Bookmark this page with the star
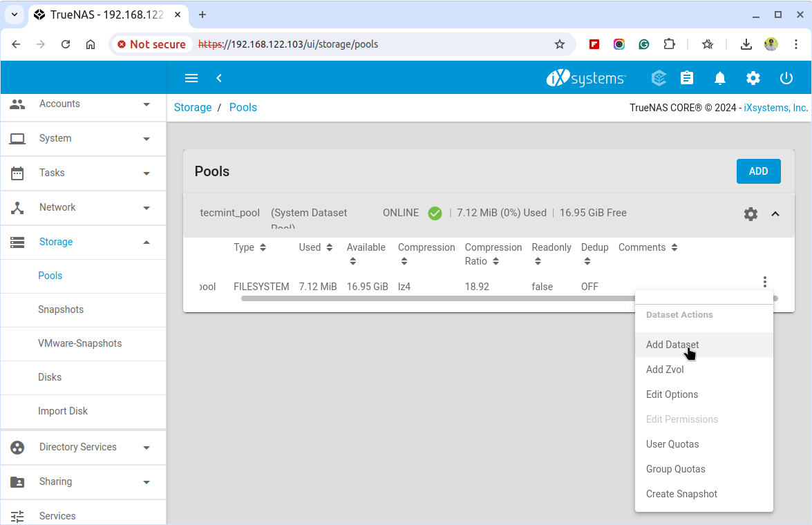812x525 pixels. pos(560,44)
